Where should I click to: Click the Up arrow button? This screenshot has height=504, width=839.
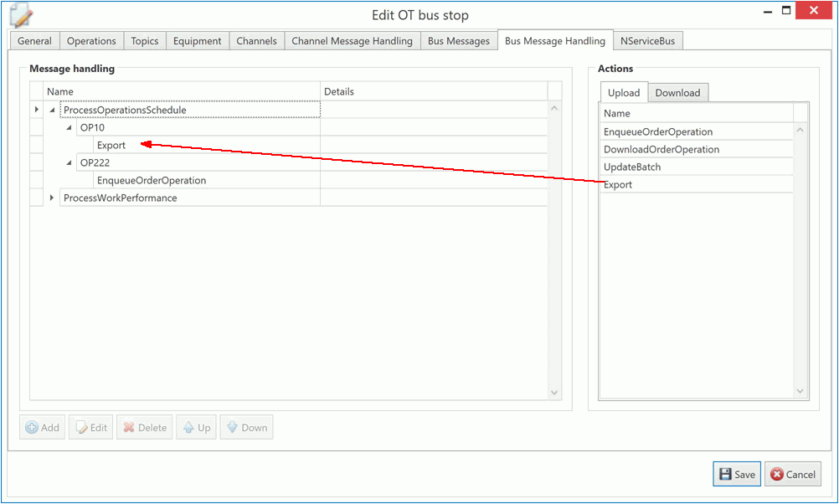coord(195,428)
